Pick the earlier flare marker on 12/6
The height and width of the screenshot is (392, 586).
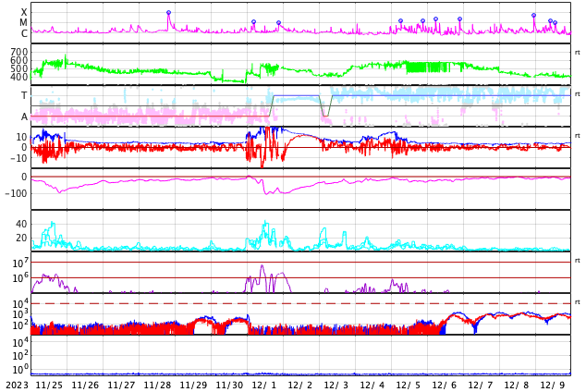[435, 19]
